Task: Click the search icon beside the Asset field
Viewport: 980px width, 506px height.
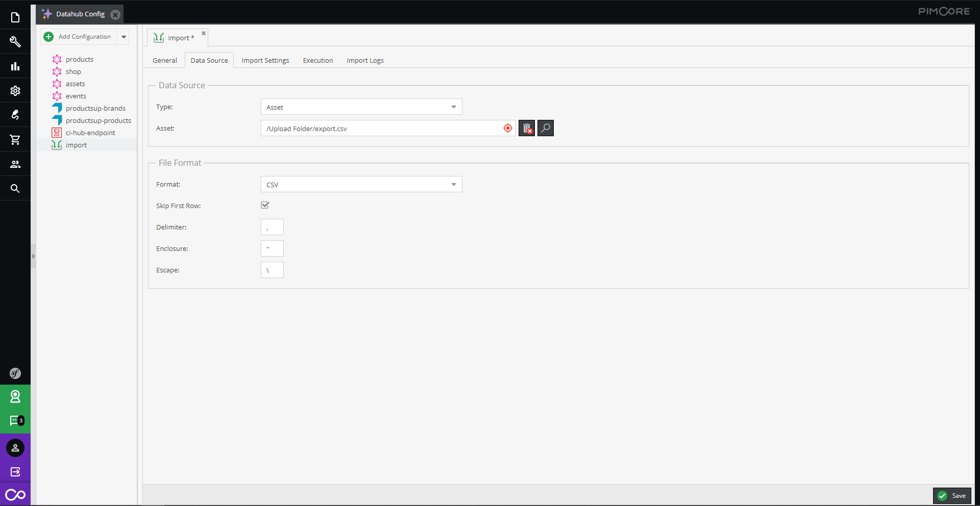Action: [x=546, y=128]
